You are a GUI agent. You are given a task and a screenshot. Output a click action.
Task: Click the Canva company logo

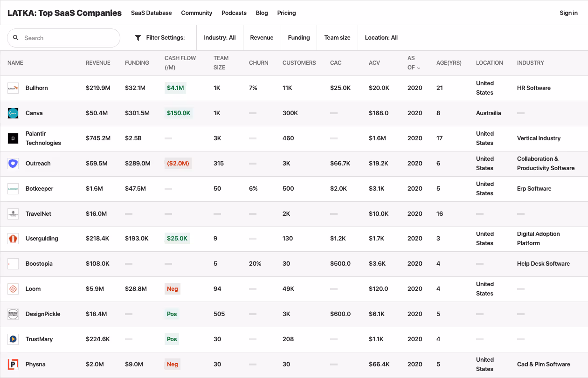coord(13,113)
